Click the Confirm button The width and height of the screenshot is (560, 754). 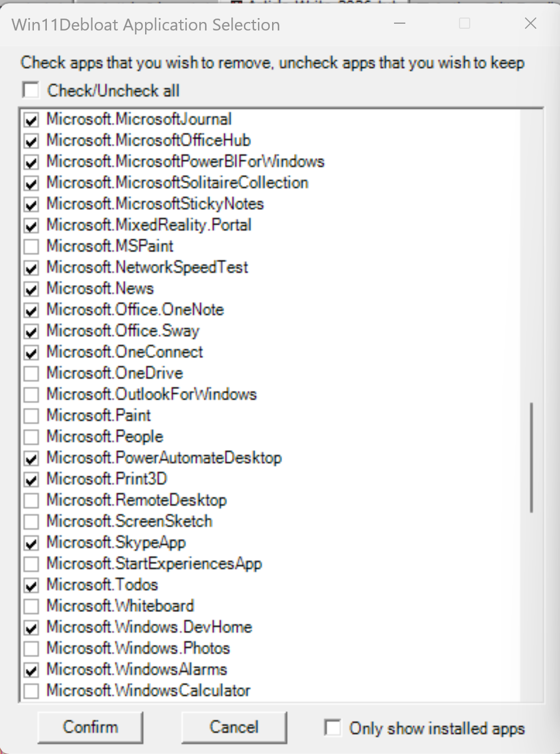[x=90, y=727]
